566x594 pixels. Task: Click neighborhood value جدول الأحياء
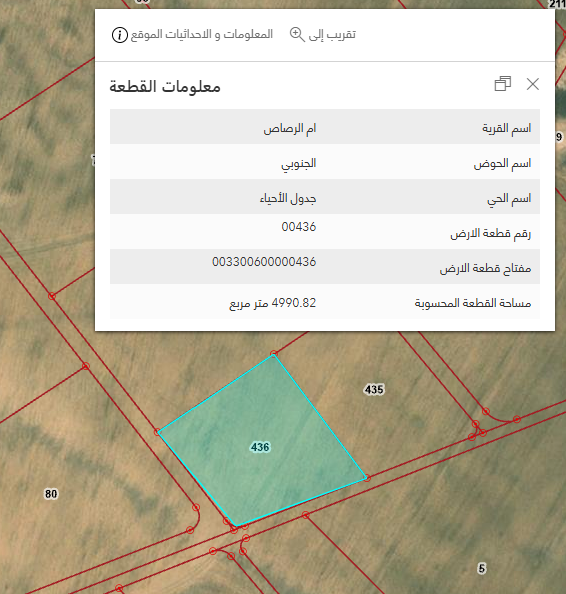pos(288,199)
